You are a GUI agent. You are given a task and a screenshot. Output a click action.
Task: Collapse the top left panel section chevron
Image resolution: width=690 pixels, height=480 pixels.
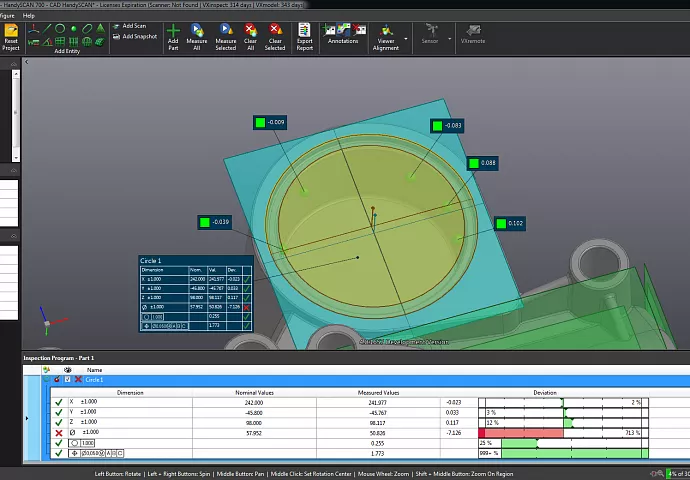[x=14, y=64]
